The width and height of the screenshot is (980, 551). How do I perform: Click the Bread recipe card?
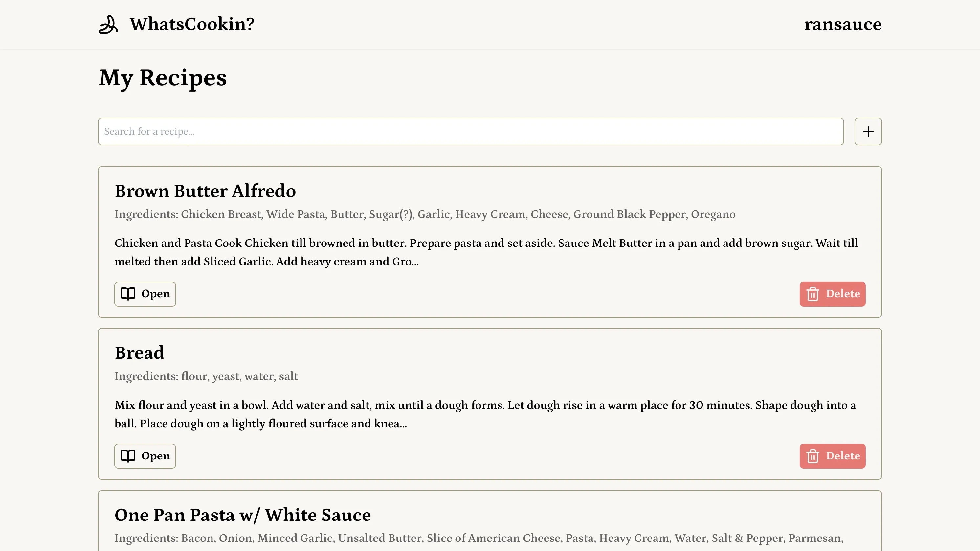coord(489,403)
